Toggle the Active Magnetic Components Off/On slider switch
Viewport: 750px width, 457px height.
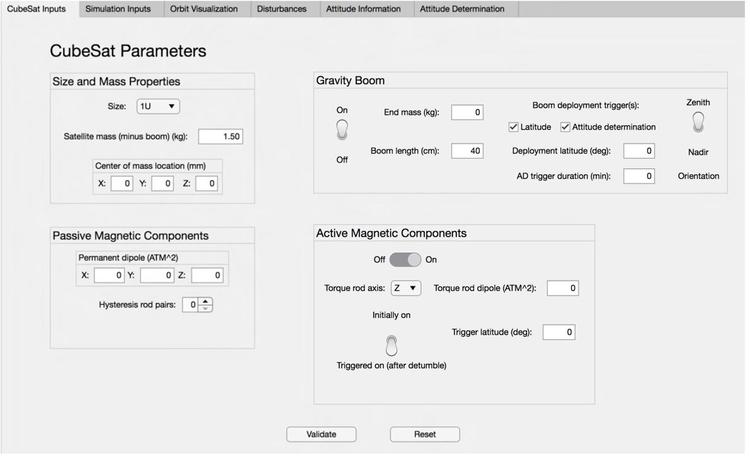405,259
